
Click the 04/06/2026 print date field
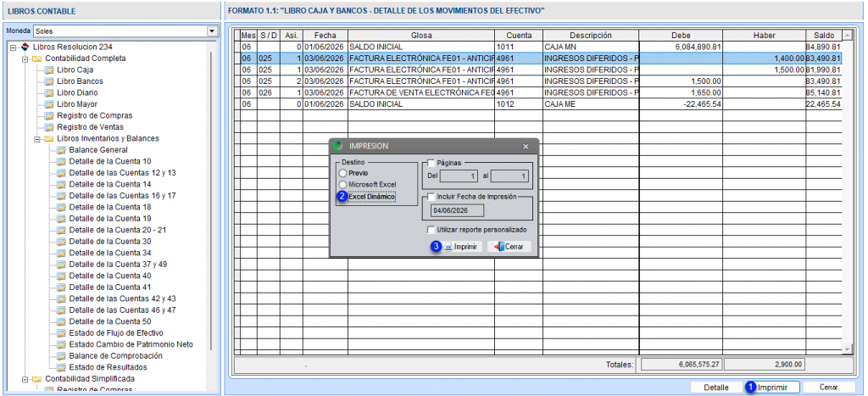click(457, 210)
